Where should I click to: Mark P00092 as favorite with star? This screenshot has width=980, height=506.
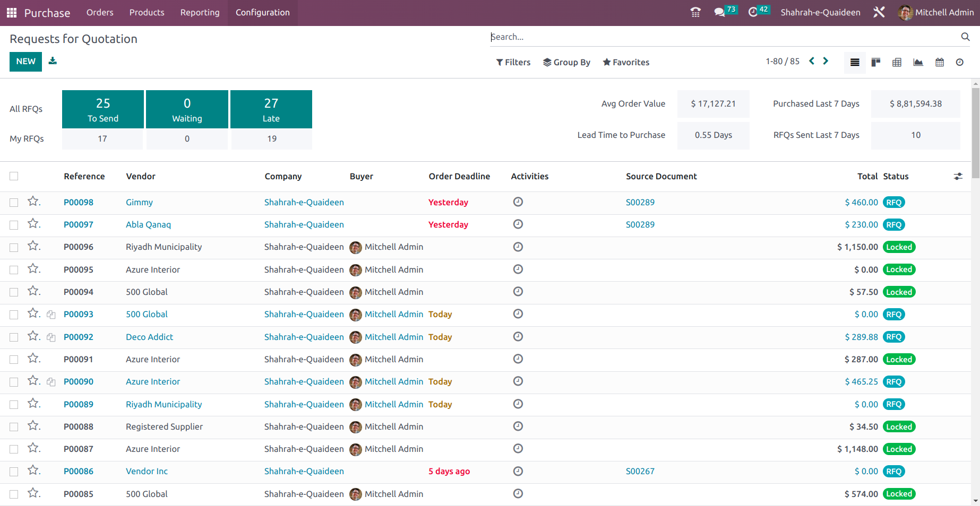pos(33,336)
